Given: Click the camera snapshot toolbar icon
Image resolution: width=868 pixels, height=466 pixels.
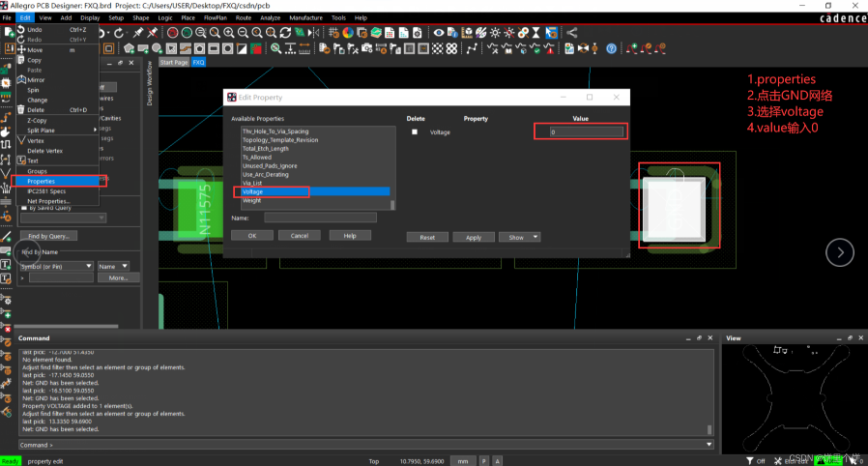Looking at the screenshot, I should (x=367, y=48).
